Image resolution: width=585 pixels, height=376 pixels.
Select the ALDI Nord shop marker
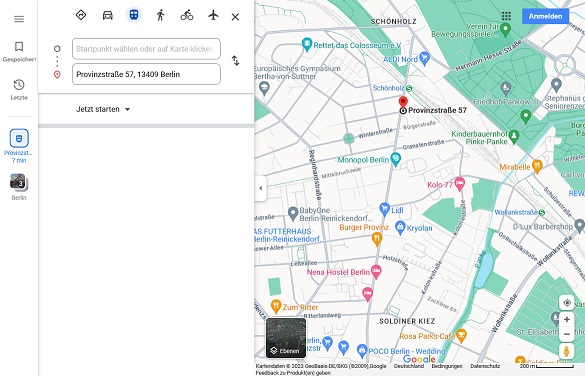[x=425, y=58]
